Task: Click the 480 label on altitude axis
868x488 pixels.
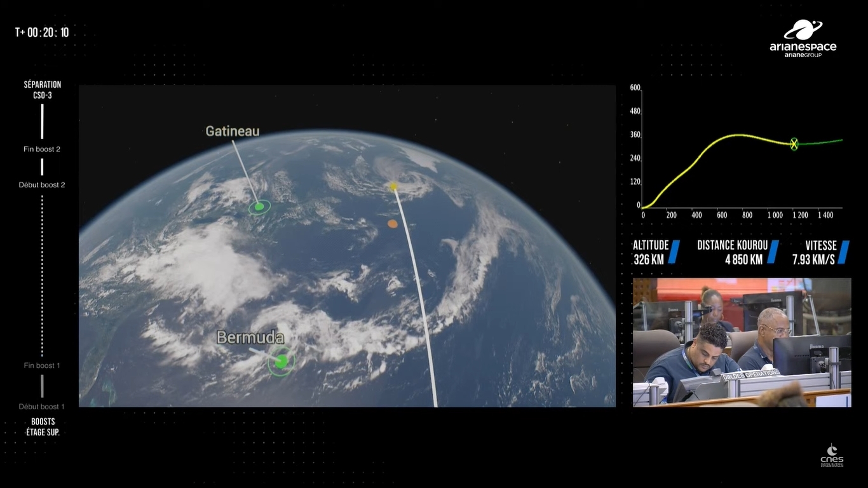Action: (x=635, y=111)
